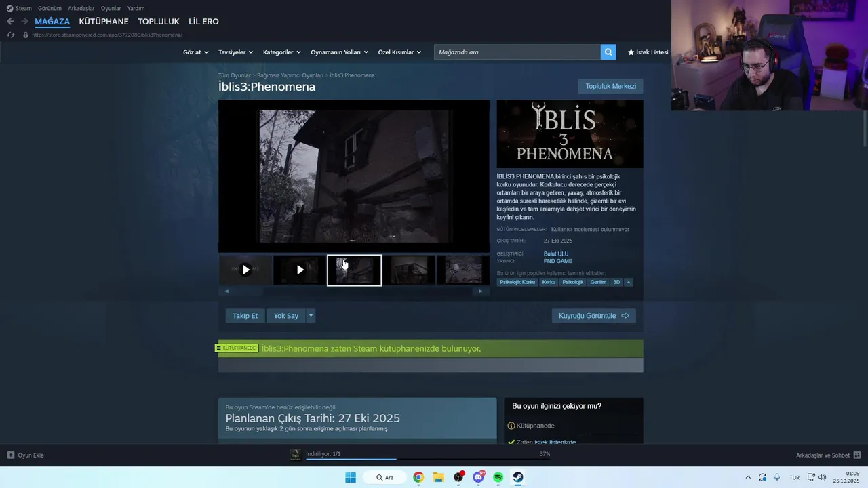
Task: Expand the Özel Kısımlar dropdown
Action: [399, 52]
